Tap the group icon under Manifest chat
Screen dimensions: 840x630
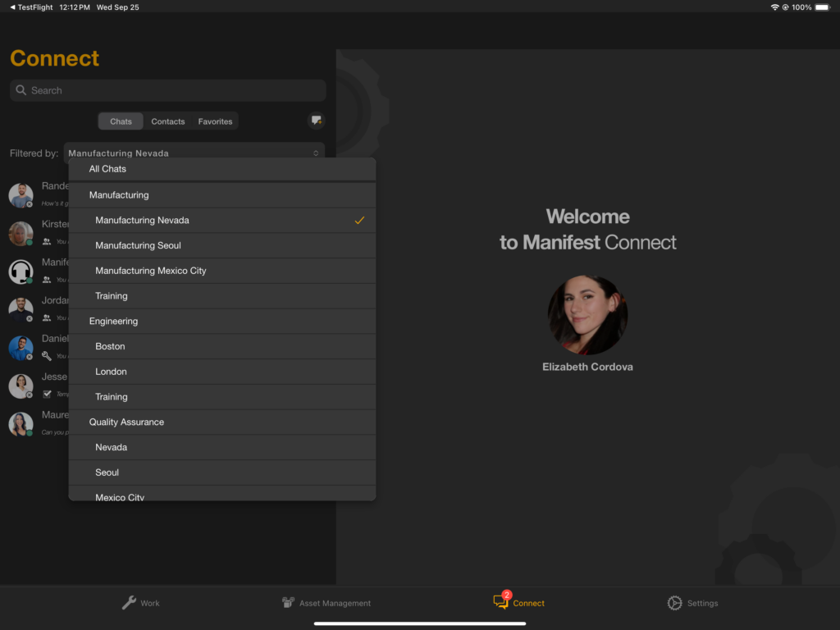coord(47,280)
